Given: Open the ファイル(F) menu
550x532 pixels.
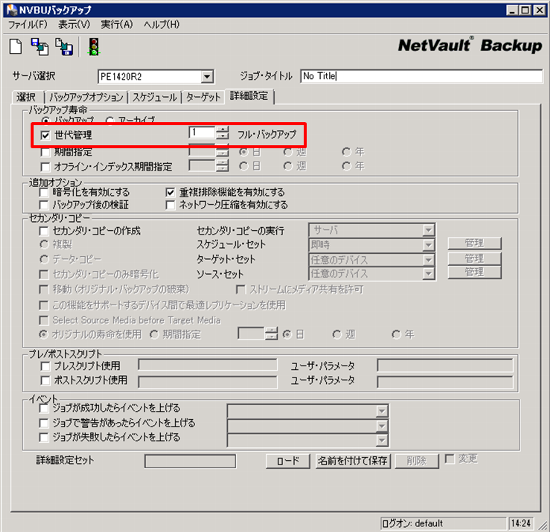Looking at the screenshot, I should [28, 25].
